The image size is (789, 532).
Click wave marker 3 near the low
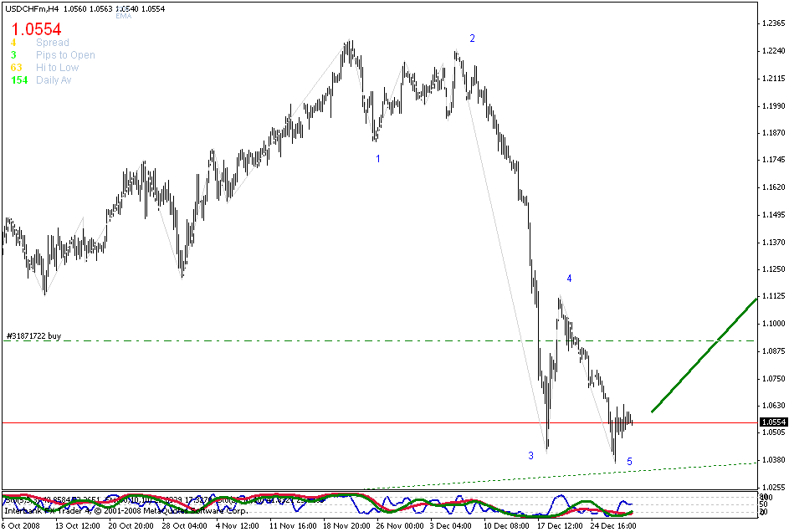tap(529, 456)
